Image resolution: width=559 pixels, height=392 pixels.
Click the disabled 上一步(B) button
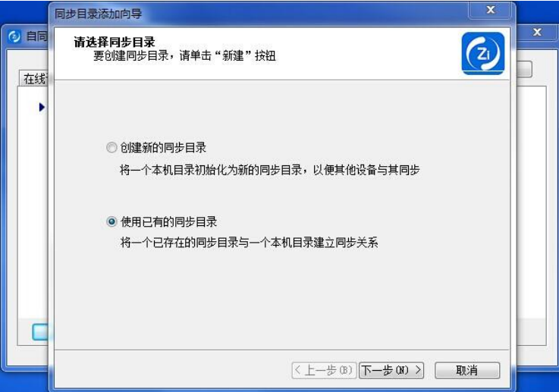(324, 370)
